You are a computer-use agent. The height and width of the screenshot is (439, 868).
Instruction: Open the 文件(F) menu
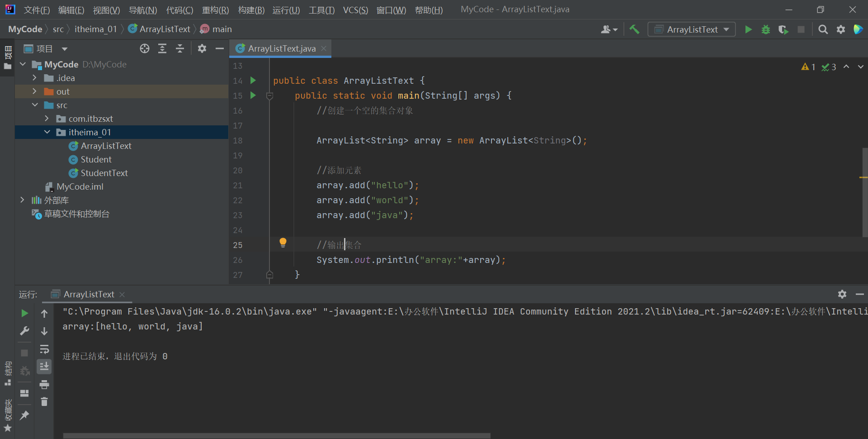tap(37, 10)
